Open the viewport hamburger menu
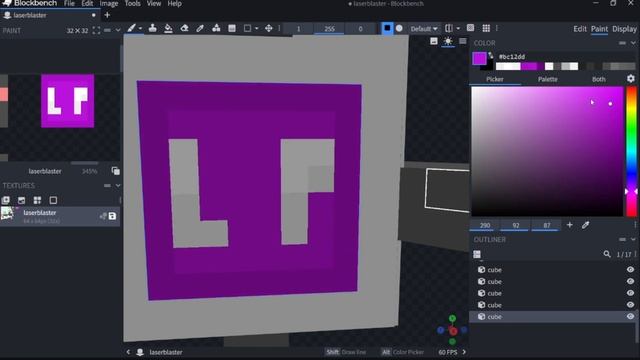Viewport: 640px width, 360px height. (x=462, y=41)
